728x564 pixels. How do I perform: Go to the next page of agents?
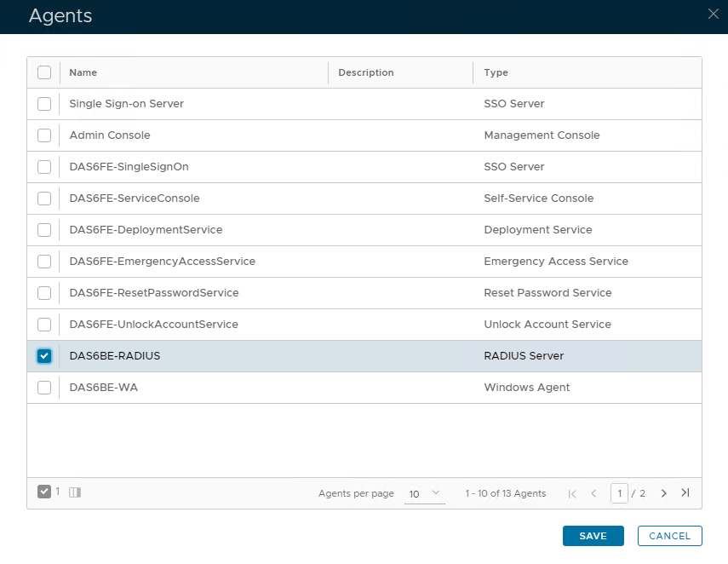click(x=663, y=493)
